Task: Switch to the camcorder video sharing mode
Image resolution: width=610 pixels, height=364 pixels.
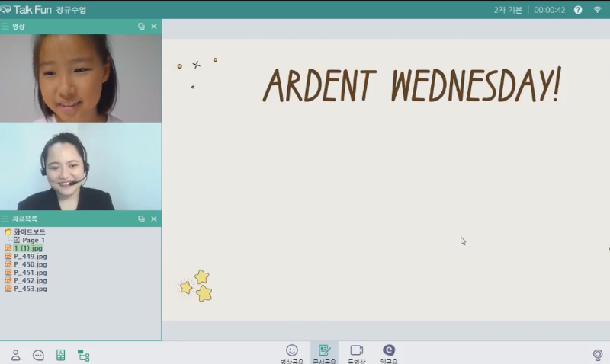Action: tap(356, 351)
